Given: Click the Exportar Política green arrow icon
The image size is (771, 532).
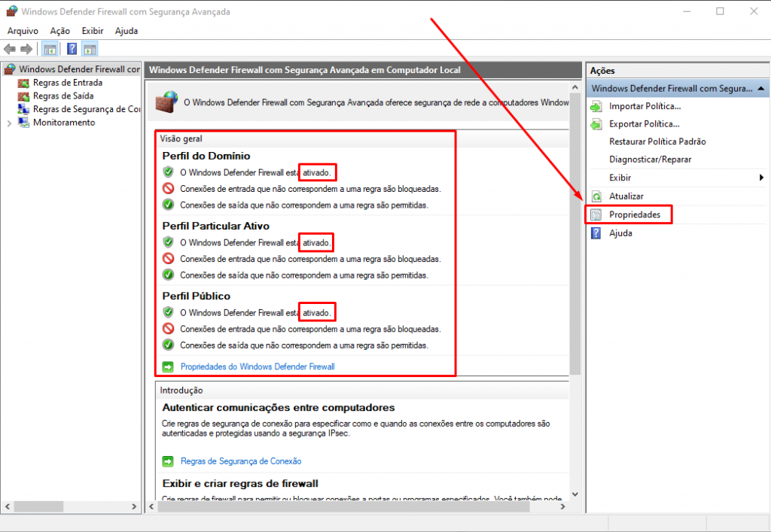Looking at the screenshot, I should point(596,124).
